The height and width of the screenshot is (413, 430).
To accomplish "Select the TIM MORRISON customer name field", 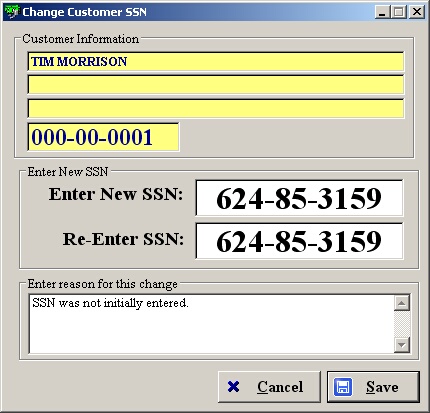I will (x=216, y=61).
